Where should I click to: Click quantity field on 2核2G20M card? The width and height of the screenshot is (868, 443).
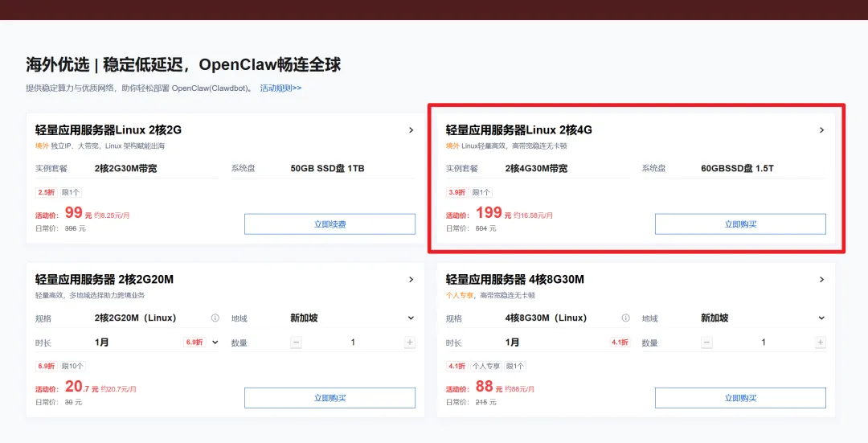353,343
